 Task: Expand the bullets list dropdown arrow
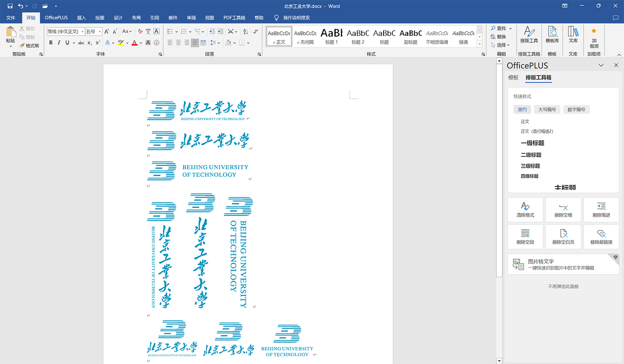coord(176,32)
